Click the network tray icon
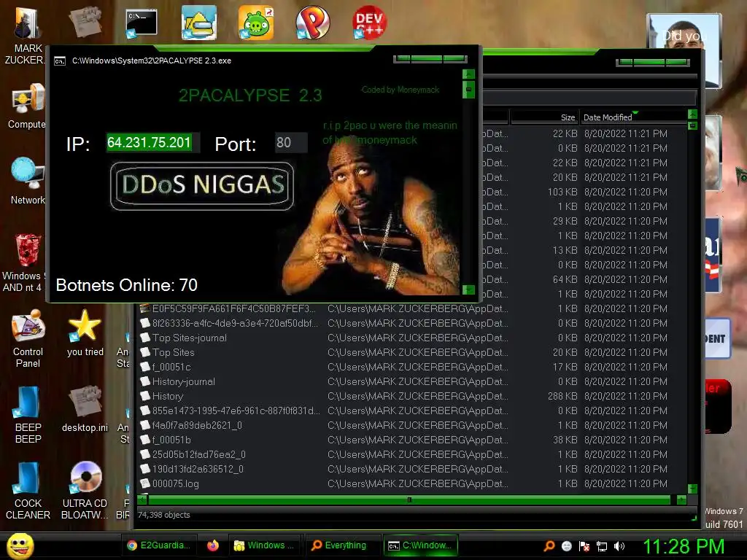747x560 pixels. (x=602, y=546)
